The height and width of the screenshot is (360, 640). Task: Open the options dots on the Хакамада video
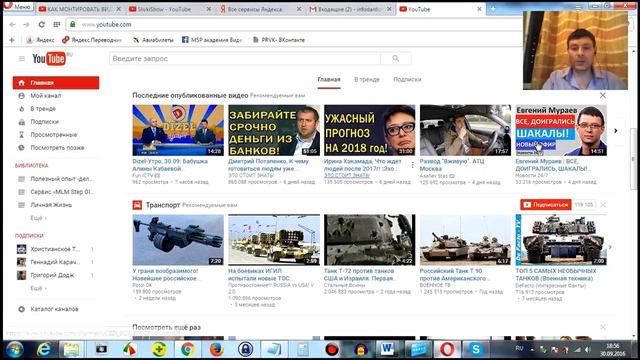pyautogui.click(x=413, y=164)
